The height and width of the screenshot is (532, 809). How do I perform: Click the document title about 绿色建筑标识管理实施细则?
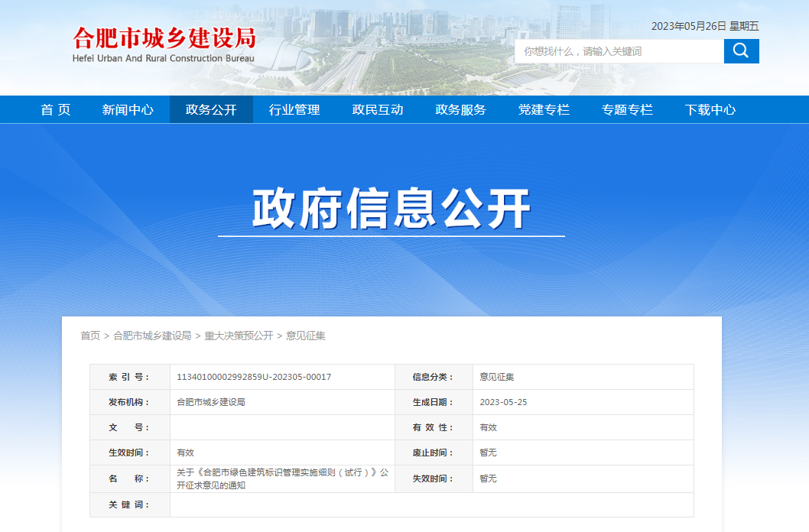coord(283,479)
